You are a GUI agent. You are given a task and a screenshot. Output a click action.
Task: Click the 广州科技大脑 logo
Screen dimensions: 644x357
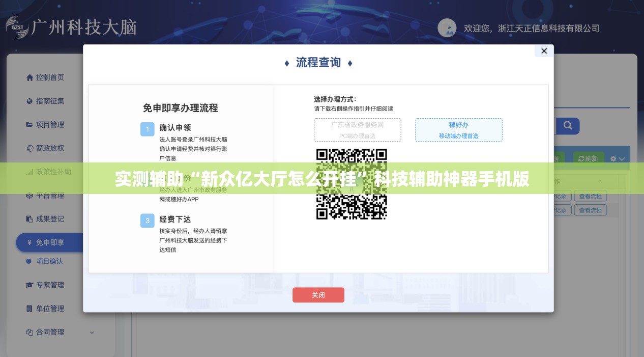point(71,26)
